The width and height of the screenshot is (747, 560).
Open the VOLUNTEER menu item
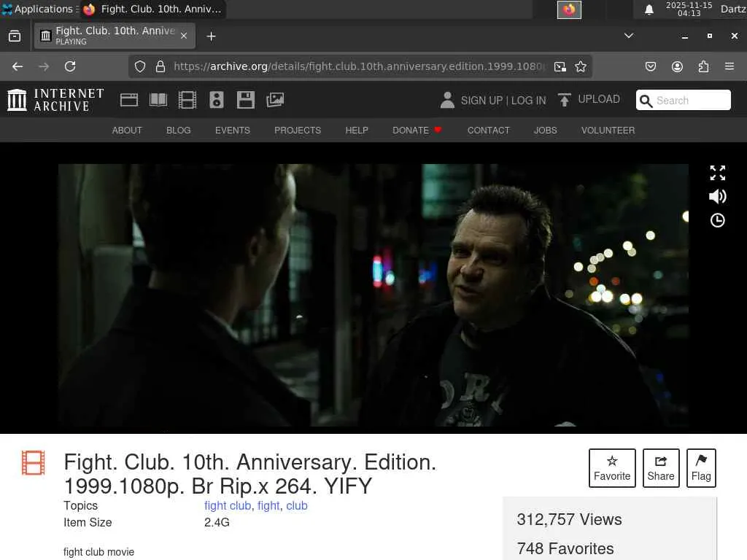click(608, 130)
